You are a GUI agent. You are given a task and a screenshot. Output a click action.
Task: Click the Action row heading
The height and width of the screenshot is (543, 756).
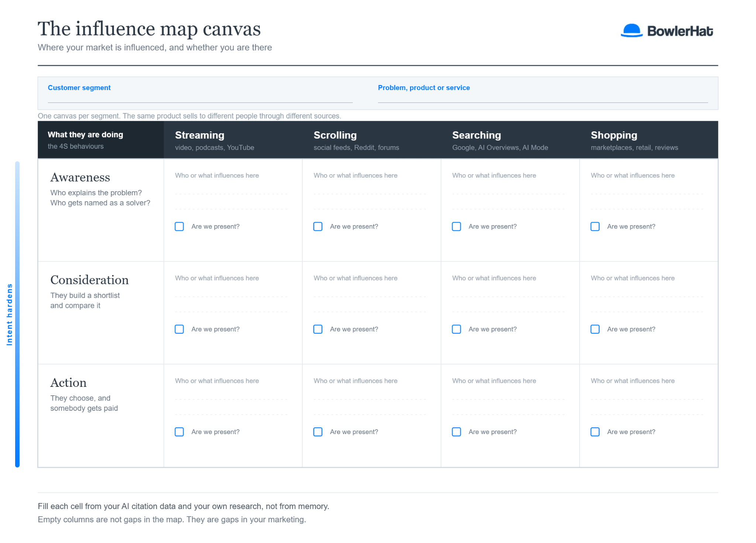pyautogui.click(x=68, y=382)
